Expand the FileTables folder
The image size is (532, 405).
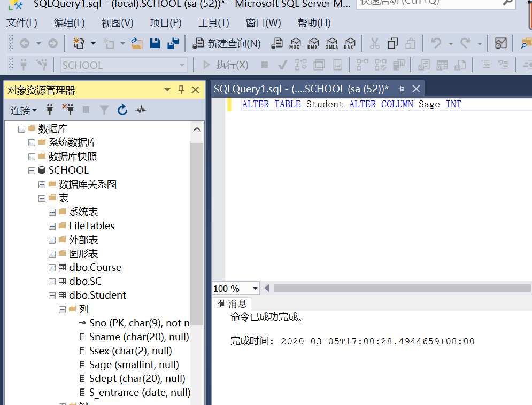point(52,226)
